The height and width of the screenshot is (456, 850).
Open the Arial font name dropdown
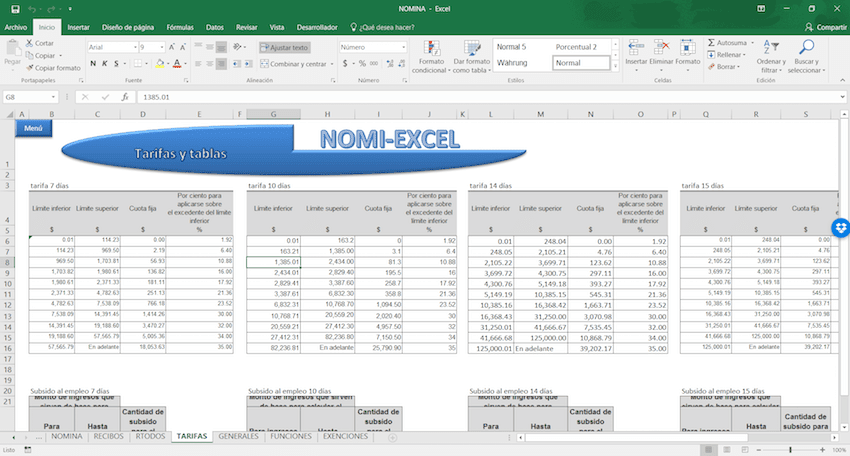[x=133, y=47]
